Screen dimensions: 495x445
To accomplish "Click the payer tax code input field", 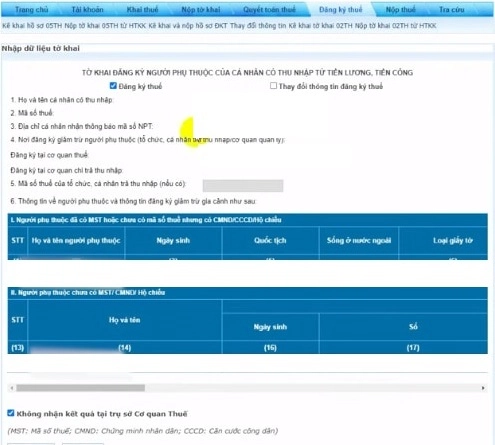I will (x=243, y=186).
